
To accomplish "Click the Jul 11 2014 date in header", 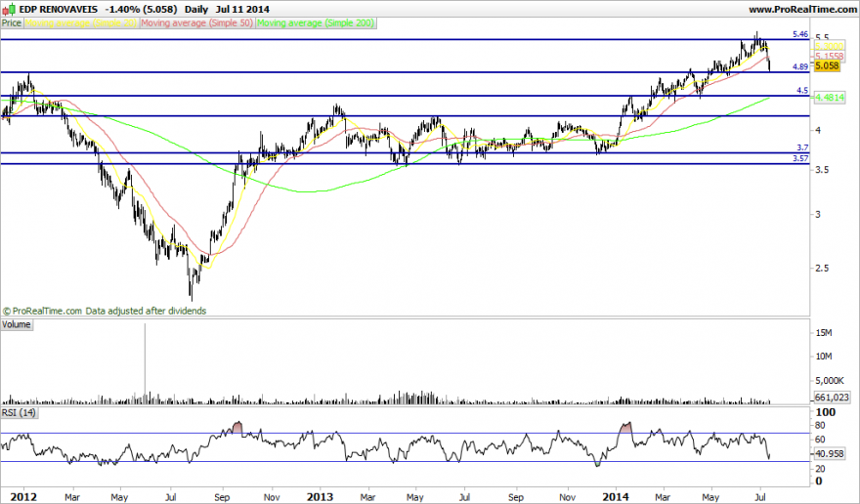I will click(242, 10).
